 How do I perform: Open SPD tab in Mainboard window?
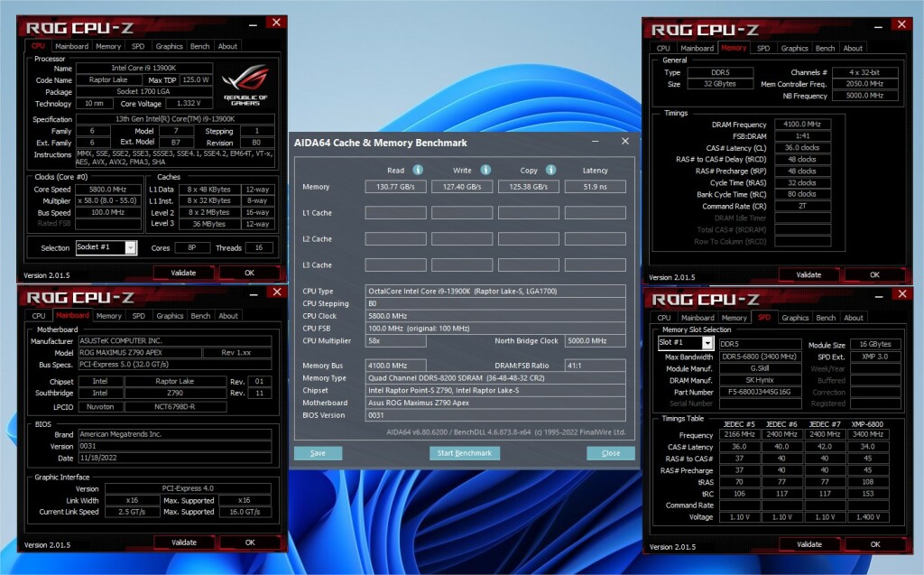pyautogui.click(x=138, y=316)
